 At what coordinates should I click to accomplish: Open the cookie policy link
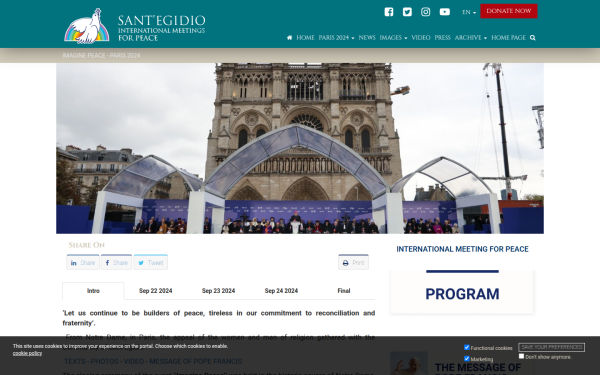[x=27, y=353]
